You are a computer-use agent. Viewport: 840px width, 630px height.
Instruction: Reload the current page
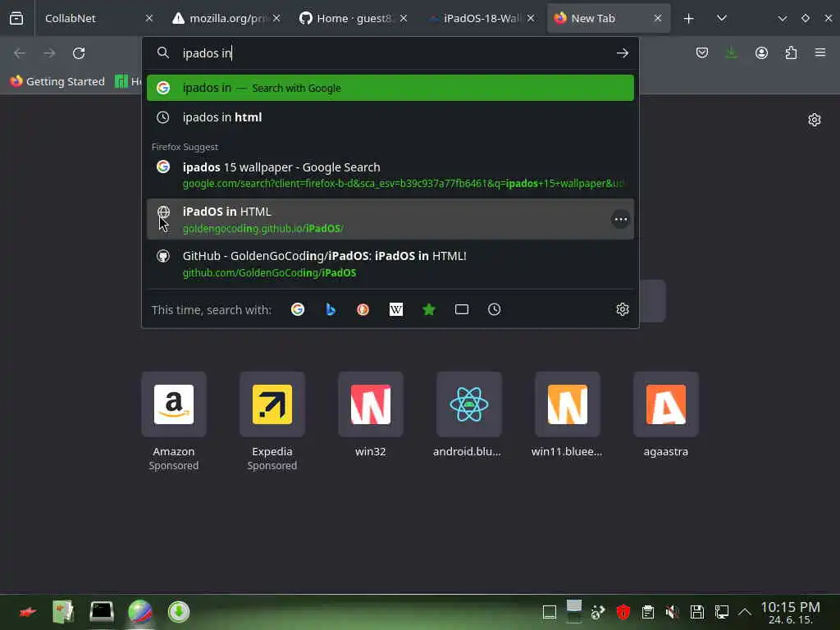coord(79,53)
